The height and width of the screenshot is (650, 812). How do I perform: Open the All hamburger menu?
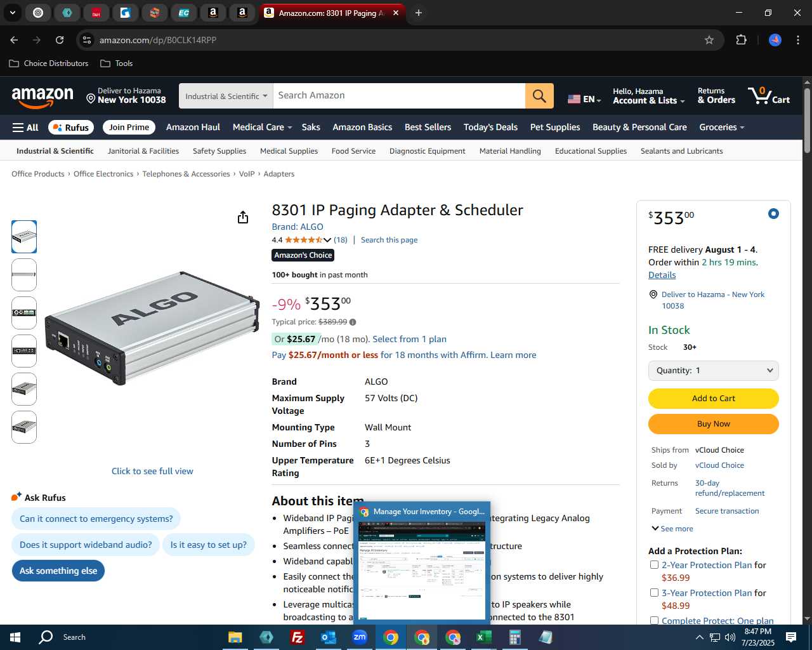(25, 128)
